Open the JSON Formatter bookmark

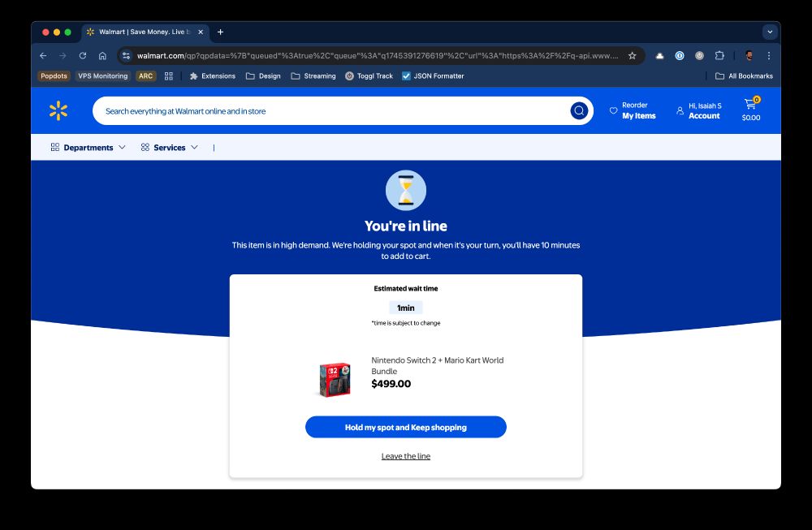pyautogui.click(x=433, y=76)
